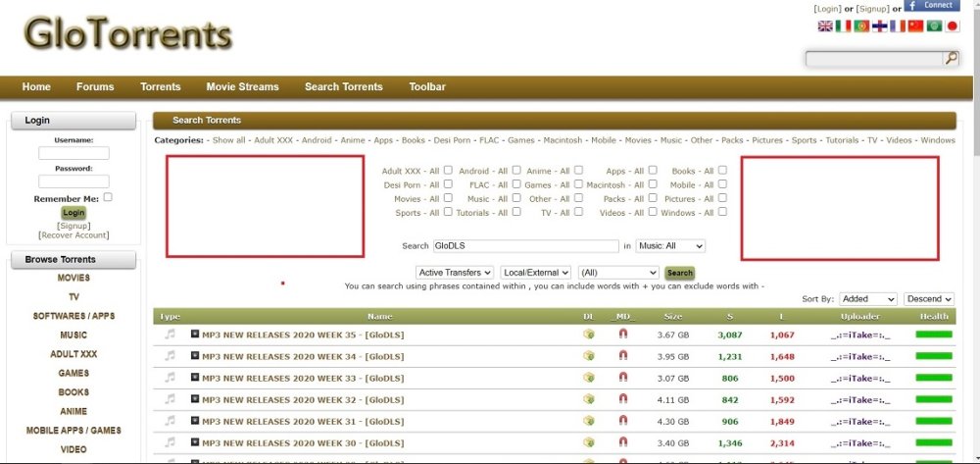Expand the Active Transfers dropdown

pos(454,273)
